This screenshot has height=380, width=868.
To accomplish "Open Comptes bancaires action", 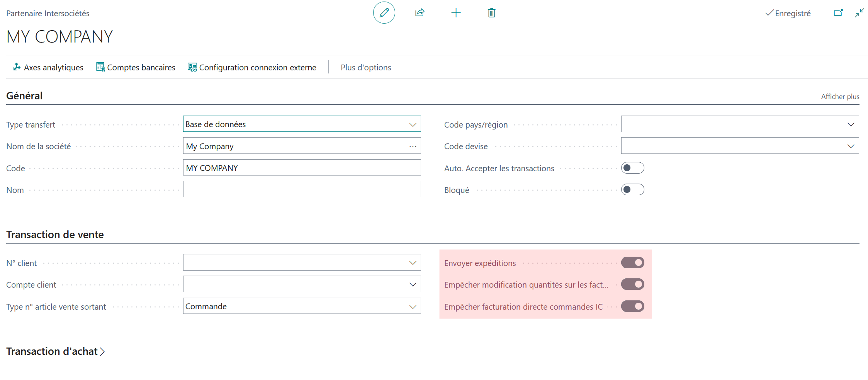I will coord(136,67).
